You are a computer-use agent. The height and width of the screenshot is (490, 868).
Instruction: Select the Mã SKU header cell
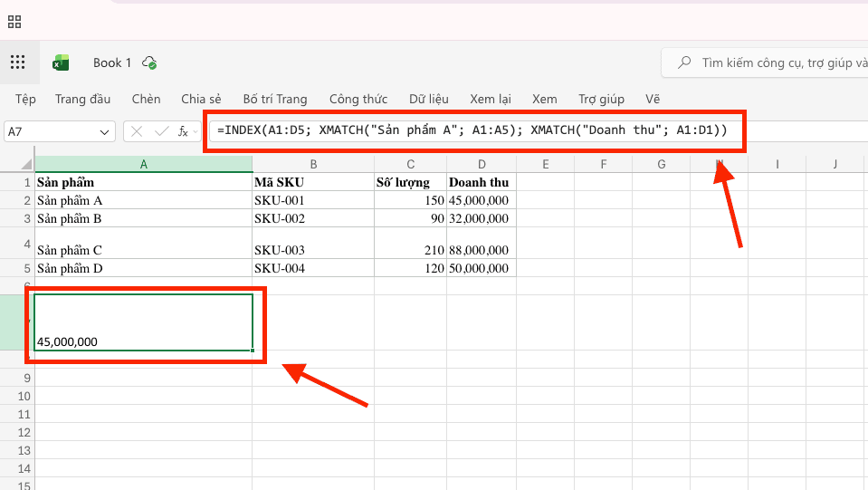point(313,182)
